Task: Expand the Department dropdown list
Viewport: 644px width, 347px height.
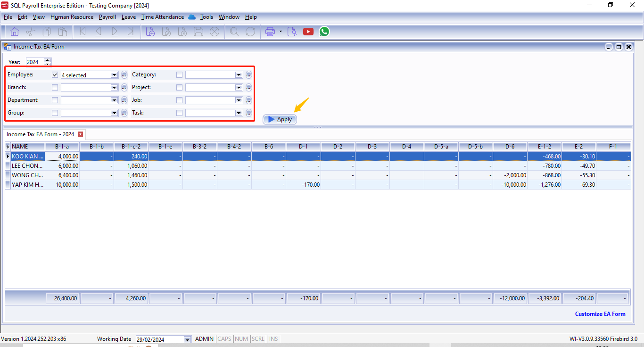Action: pyautogui.click(x=114, y=100)
